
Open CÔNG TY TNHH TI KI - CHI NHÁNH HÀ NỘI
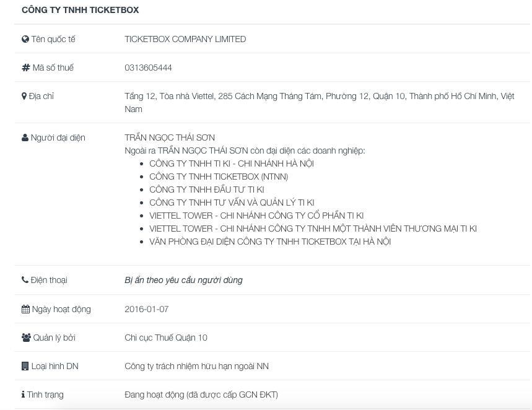(x=232, y=164)
